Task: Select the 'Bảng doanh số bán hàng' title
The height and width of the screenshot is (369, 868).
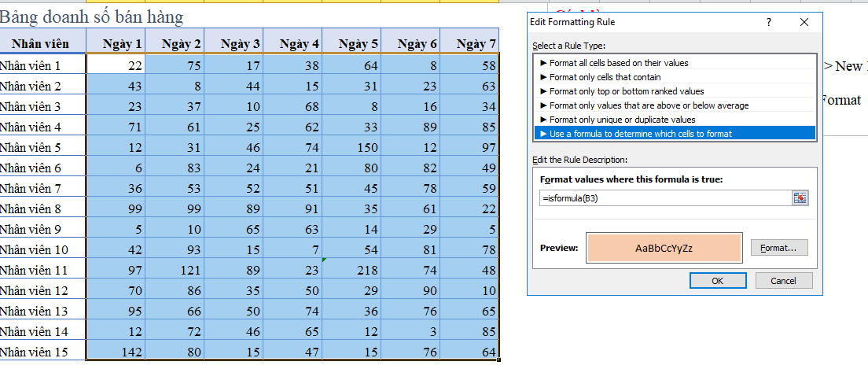Action: pyautogui.click(x=91, y=18)
